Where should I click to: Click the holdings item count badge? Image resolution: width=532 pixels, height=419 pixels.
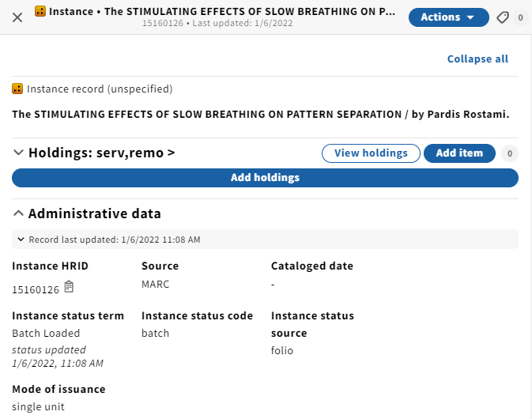tap(510, 153)
